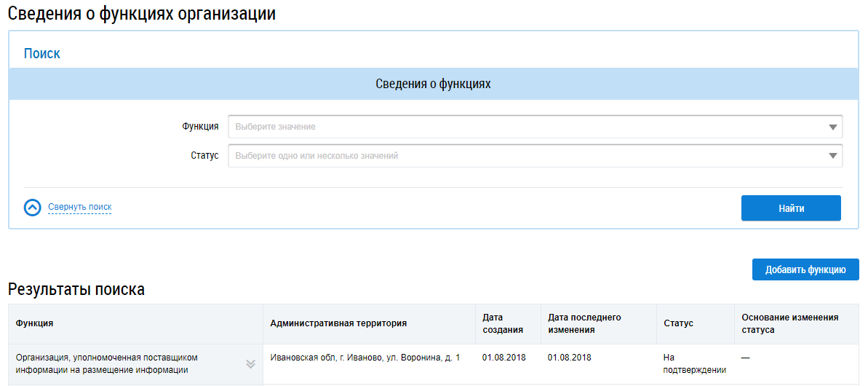Expand row details with double-chevron icon
Viewport: 868px width, 386px height.
(250, 363)
